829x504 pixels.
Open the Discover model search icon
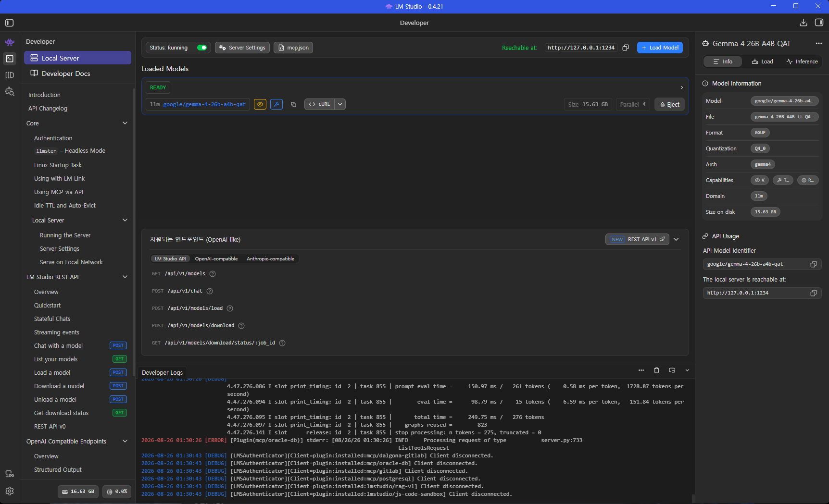10,91
